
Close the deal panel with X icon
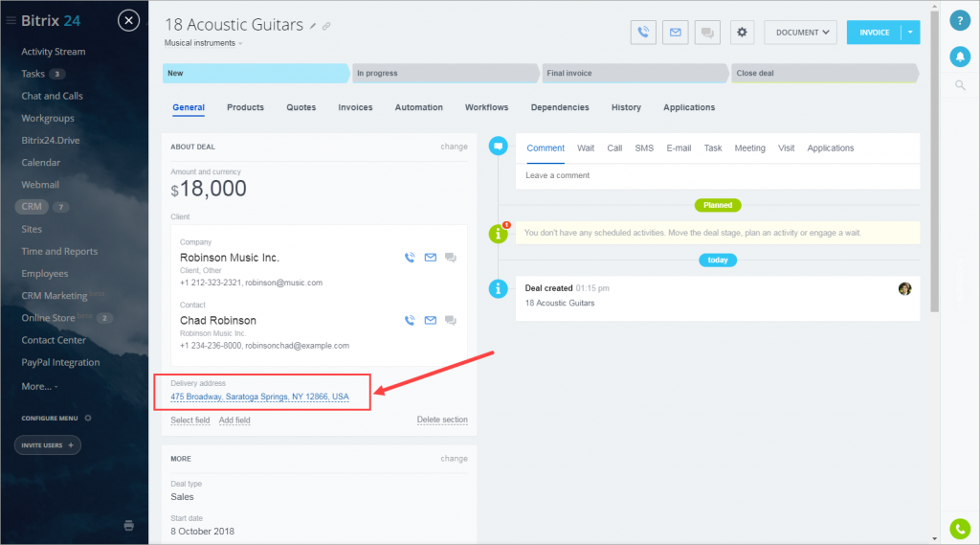coord(128,21)
